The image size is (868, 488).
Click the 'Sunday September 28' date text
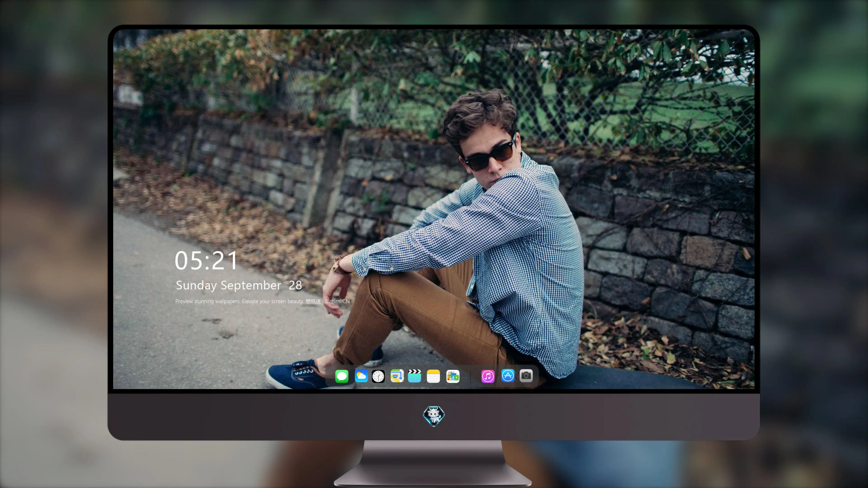point(239,285)
